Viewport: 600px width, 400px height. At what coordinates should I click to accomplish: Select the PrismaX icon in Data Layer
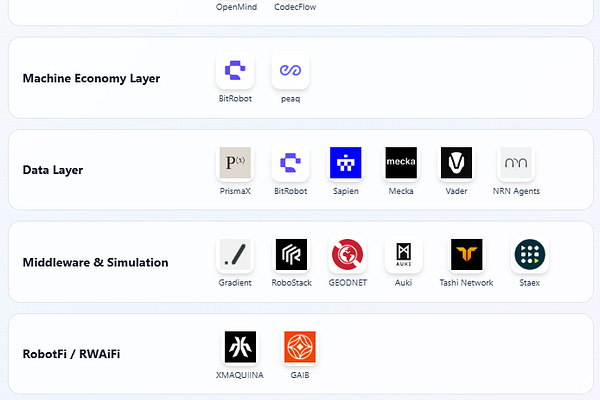pyautogui.click(x=235, y=163)
